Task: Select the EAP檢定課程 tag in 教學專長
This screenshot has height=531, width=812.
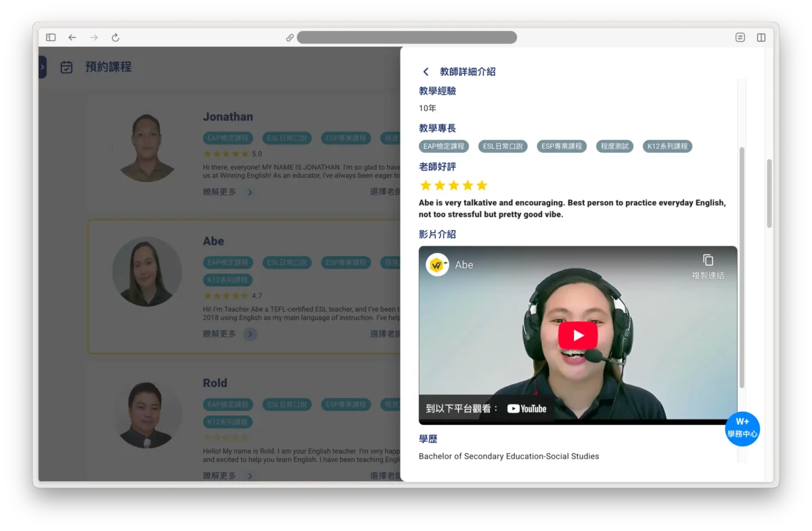Action: pos(444,146)
